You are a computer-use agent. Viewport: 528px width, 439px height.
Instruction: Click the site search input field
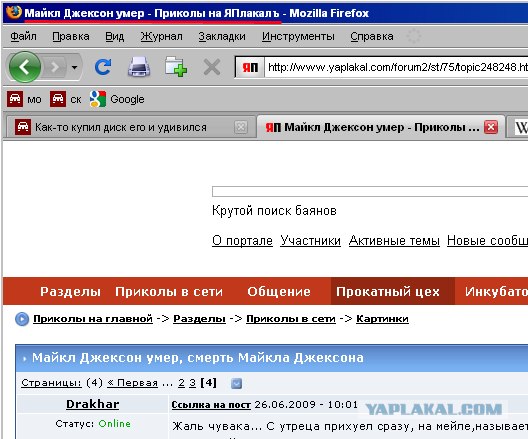370,192
